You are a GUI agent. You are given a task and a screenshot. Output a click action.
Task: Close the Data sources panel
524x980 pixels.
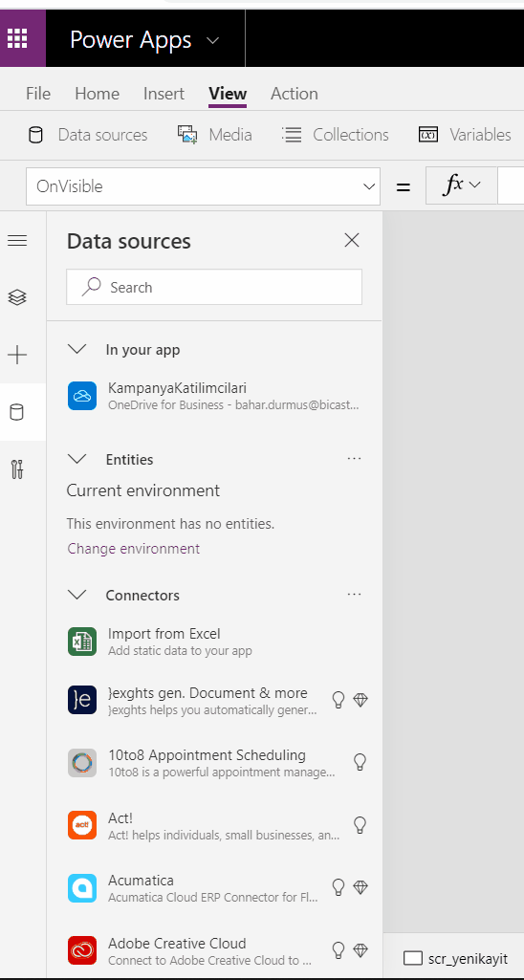tap(352, 240)
